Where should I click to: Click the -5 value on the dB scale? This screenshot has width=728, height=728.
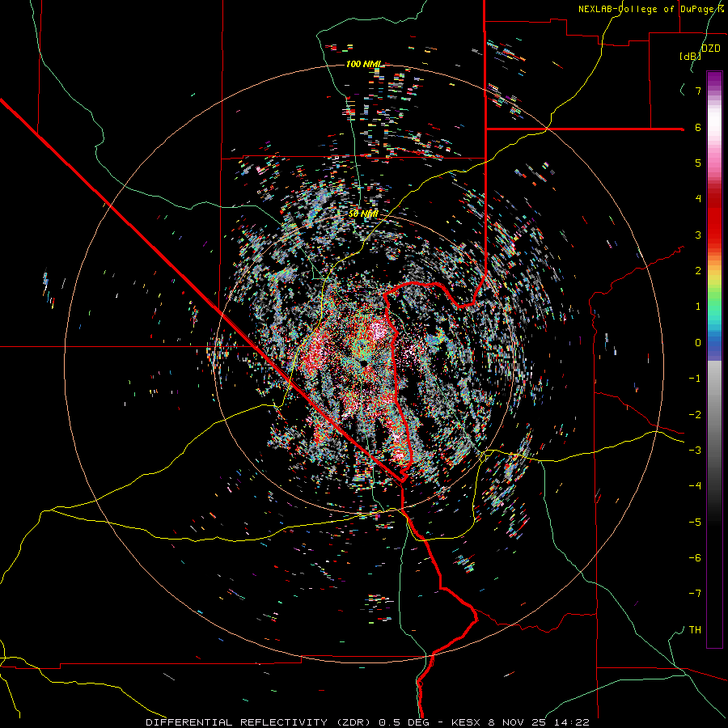(x=695, y=522)
